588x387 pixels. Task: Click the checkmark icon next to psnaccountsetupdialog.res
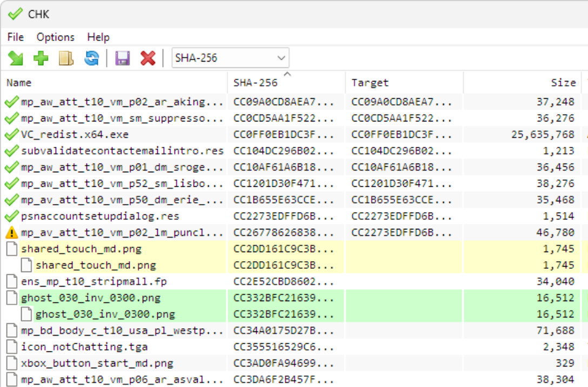[11, 216]
